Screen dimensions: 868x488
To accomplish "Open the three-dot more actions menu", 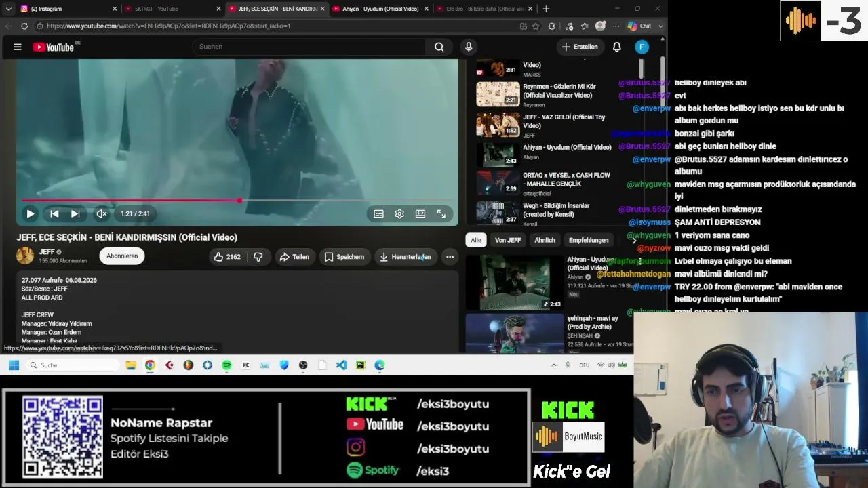I will click(450, 257).
